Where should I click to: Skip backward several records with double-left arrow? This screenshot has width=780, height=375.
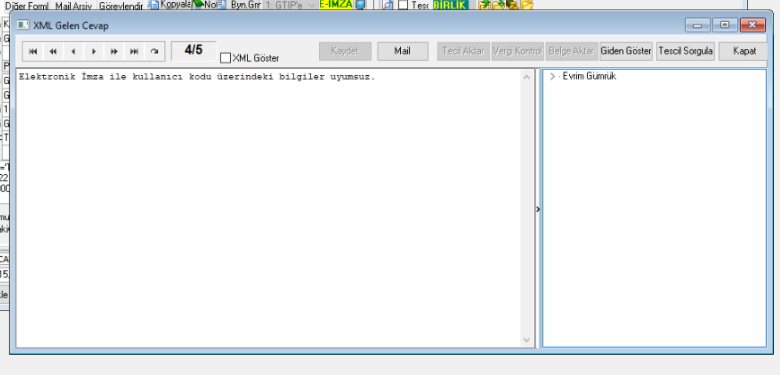(53, 52)
